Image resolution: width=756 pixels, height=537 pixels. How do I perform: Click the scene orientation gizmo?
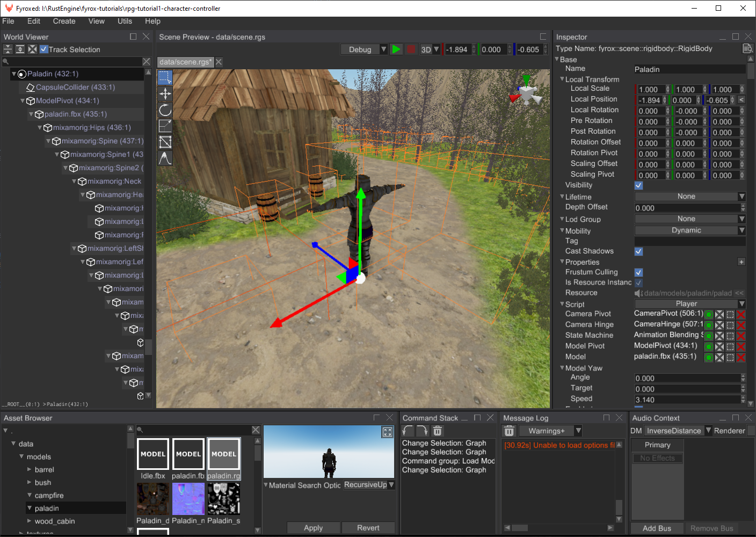tap(526, 92)
